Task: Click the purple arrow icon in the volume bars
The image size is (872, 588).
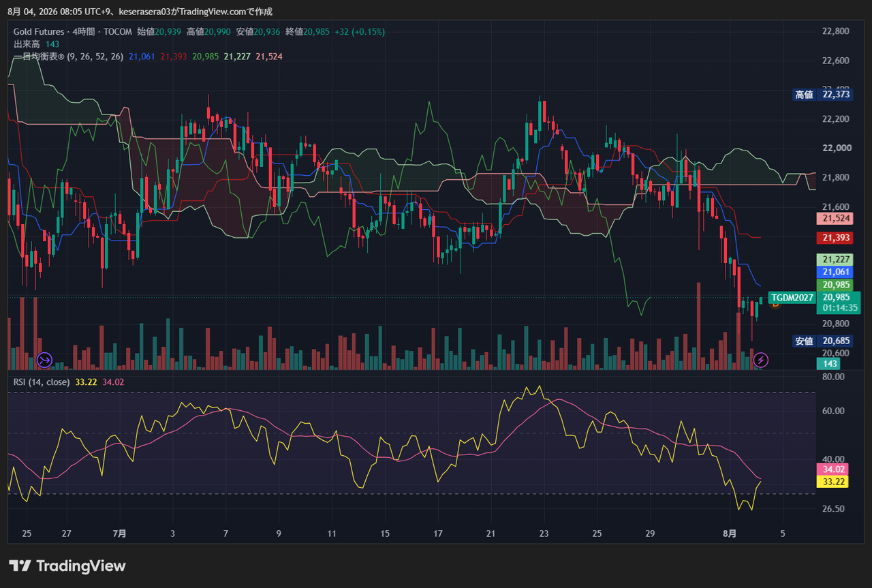Action: click(45, 359)
